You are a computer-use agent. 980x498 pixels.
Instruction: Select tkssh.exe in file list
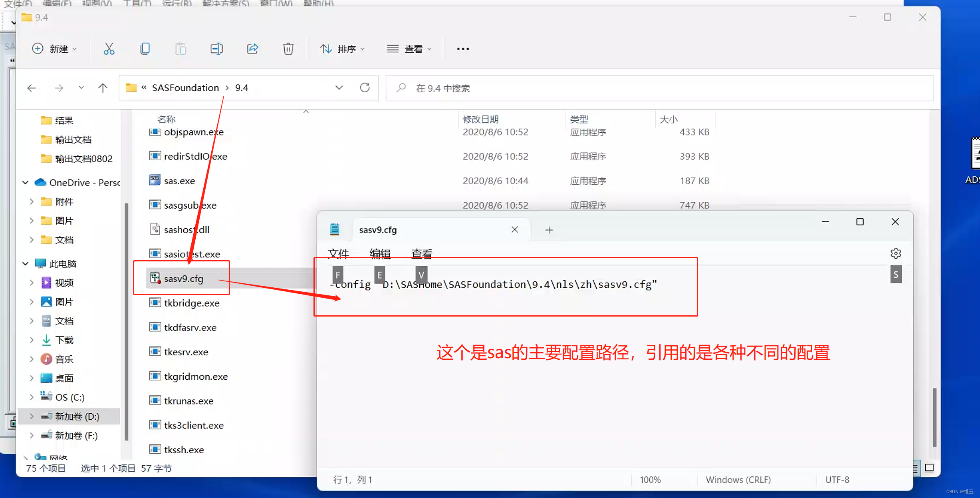(176, 450)
